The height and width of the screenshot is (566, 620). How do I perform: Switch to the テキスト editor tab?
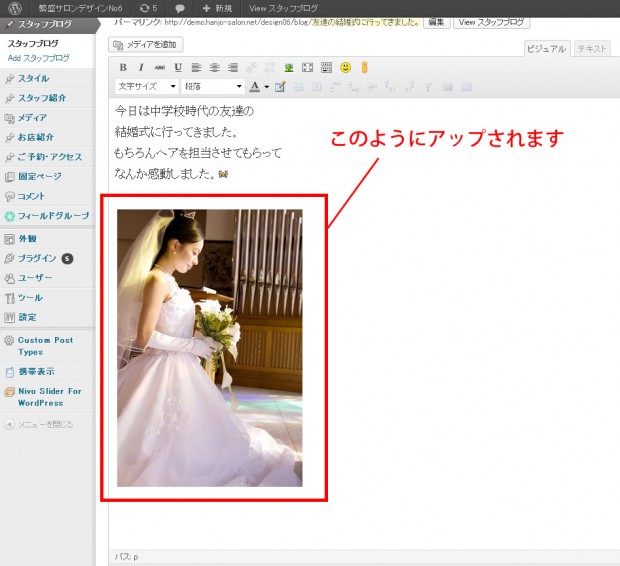click(x=592, y=48)
